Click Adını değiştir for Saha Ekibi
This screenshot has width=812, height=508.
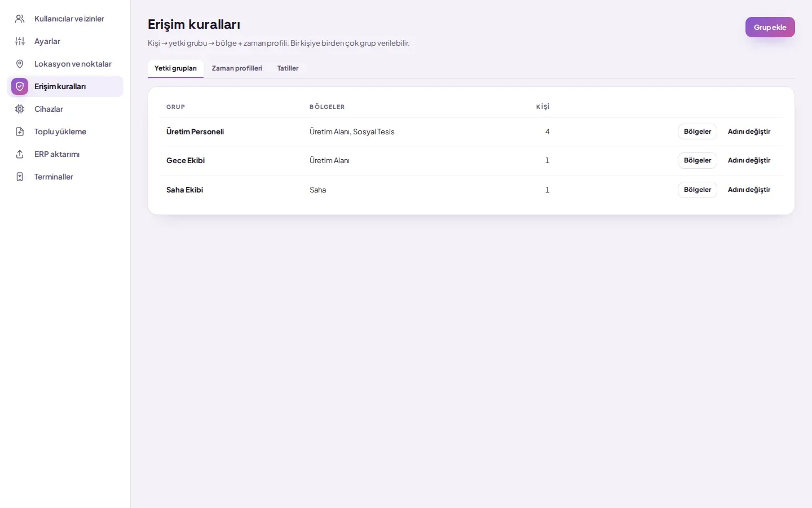(749, 190)
